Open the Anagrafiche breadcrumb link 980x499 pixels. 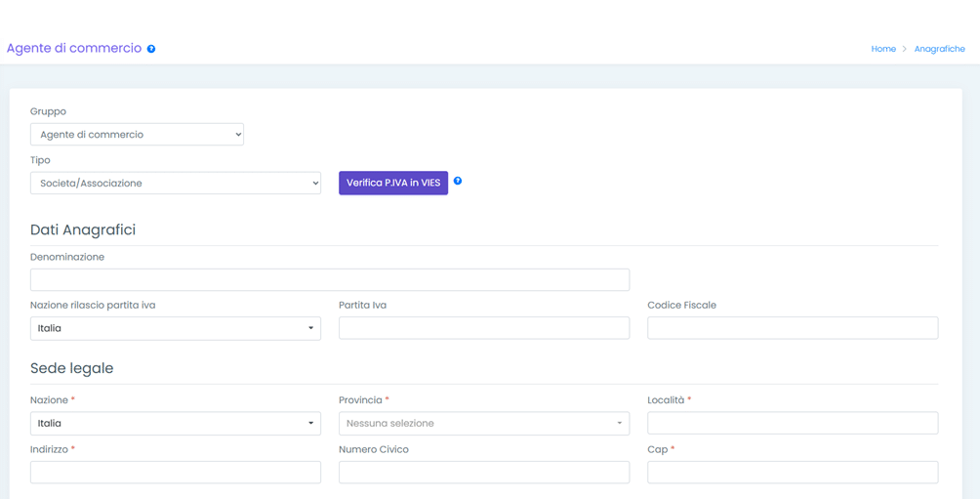point(939,49)
